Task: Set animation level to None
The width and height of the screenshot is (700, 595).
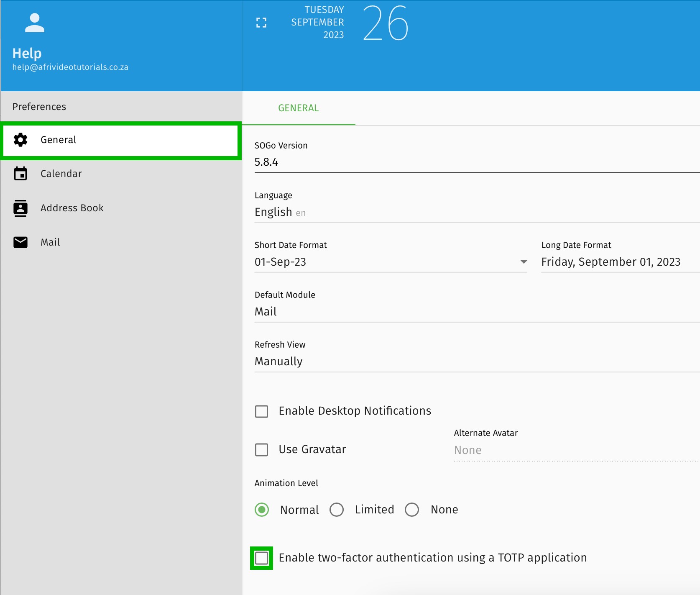Action: coord(412,510)
